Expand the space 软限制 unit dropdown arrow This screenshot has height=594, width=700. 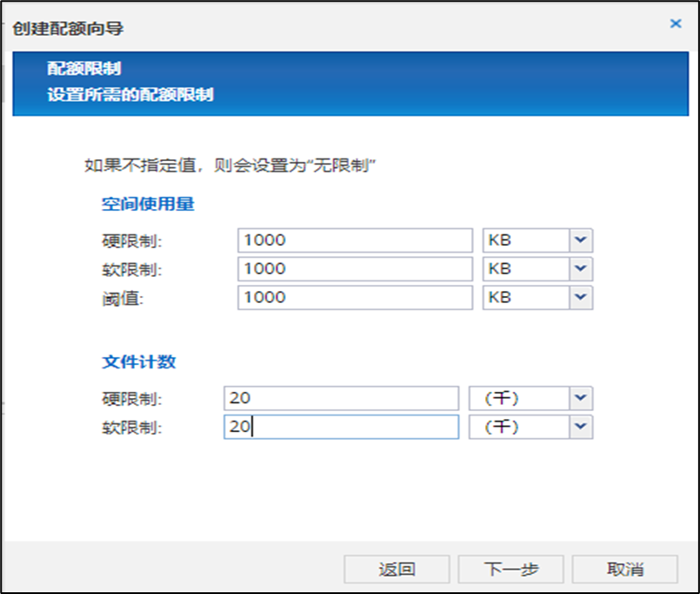point(581,269)
